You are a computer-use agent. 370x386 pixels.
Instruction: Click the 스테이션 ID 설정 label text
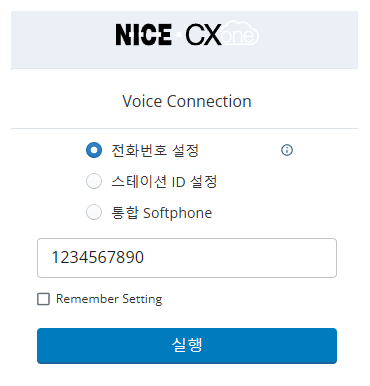coord(164,182)
